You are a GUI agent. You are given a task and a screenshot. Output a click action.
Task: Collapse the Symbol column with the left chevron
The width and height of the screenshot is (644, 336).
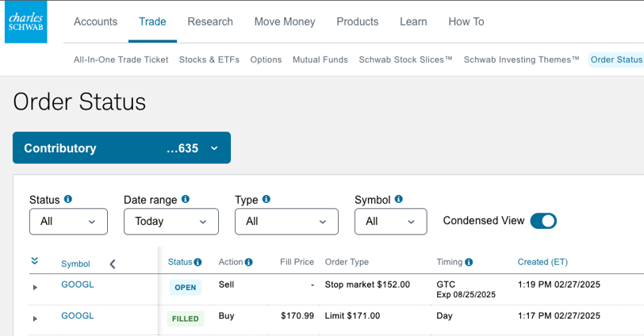point(113,264)
